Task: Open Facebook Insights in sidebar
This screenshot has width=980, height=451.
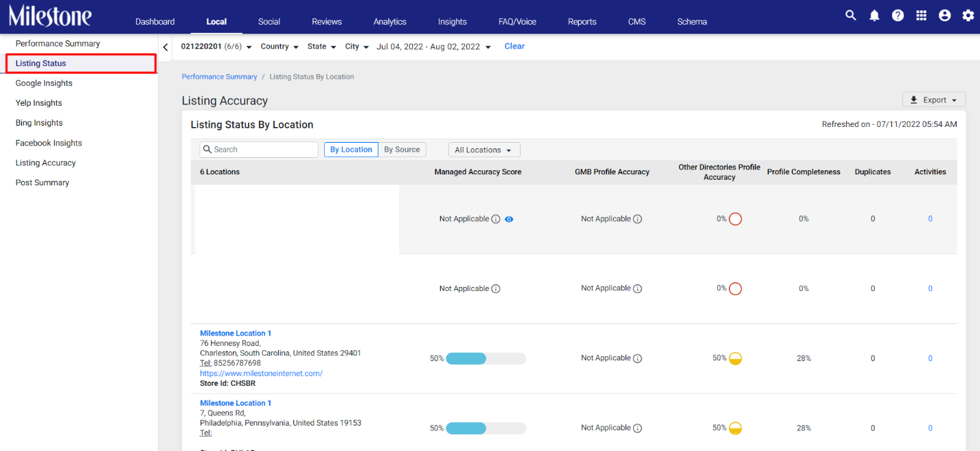Action: click(49, 143)
